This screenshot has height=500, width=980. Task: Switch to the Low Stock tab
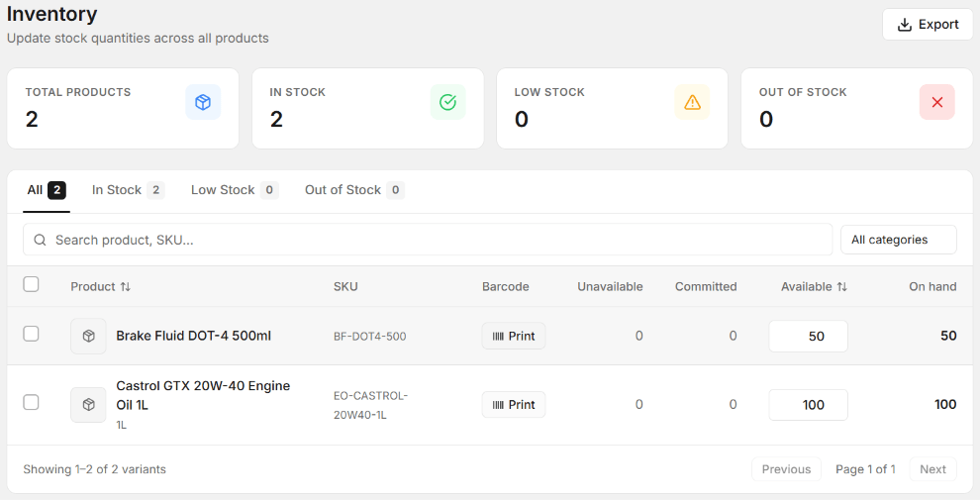235,190
